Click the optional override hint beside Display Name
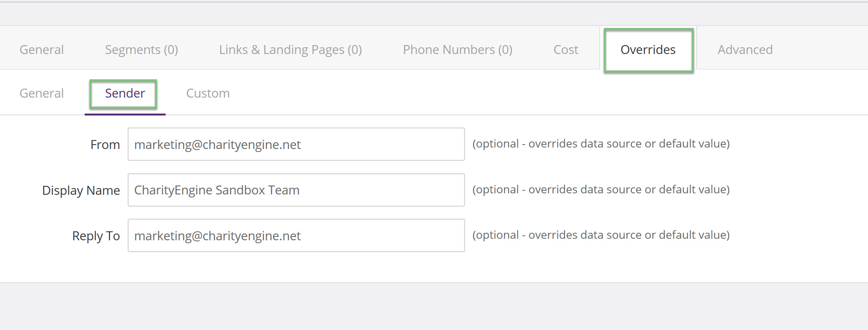The image size is (868, 330). tap(601, 190)
